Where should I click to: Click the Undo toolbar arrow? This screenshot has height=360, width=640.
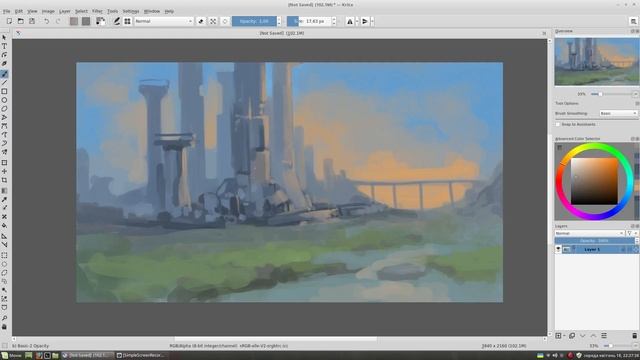(47, 21)
